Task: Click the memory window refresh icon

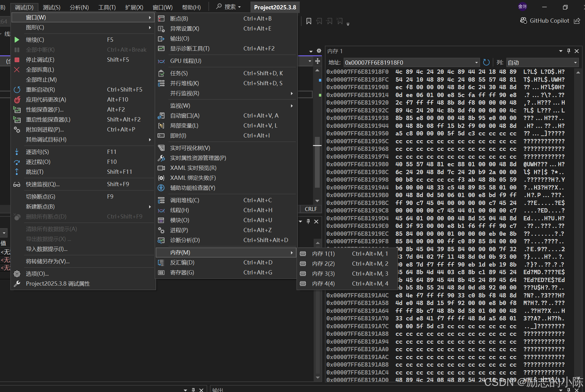Action: 486,63
